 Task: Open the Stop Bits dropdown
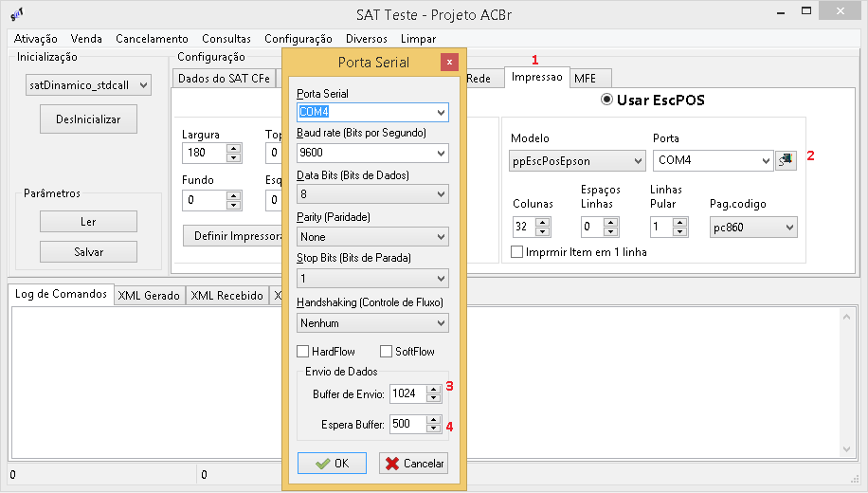point(372,278)
